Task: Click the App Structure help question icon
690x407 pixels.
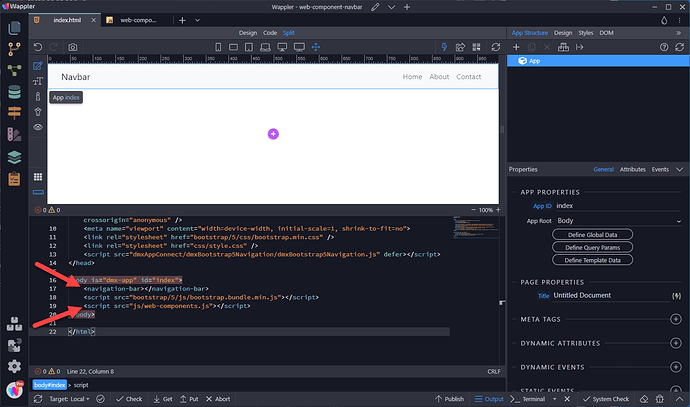Action: [664, 47]
